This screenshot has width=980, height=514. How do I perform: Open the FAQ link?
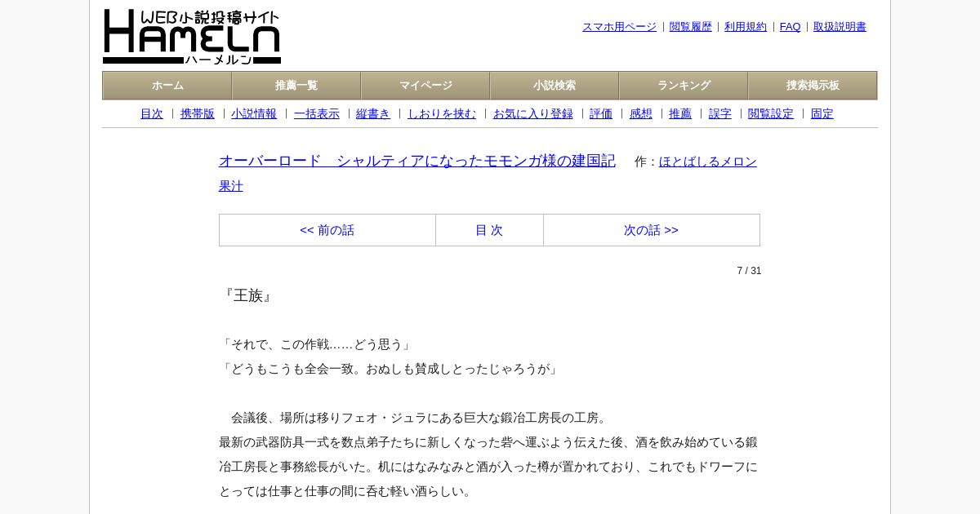[x=791, y=27]
